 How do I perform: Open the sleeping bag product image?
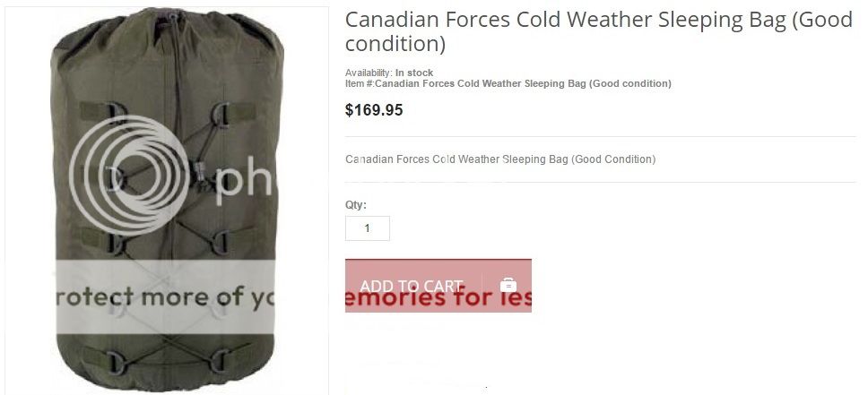[167, 200]
